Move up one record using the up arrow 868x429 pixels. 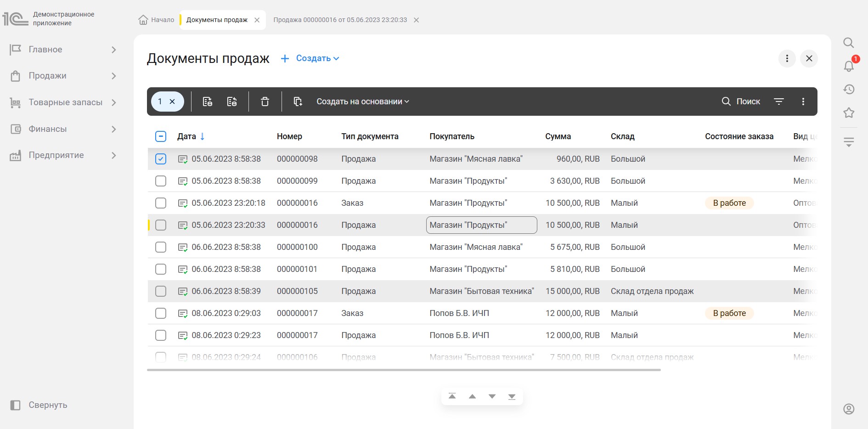point(472,396)
